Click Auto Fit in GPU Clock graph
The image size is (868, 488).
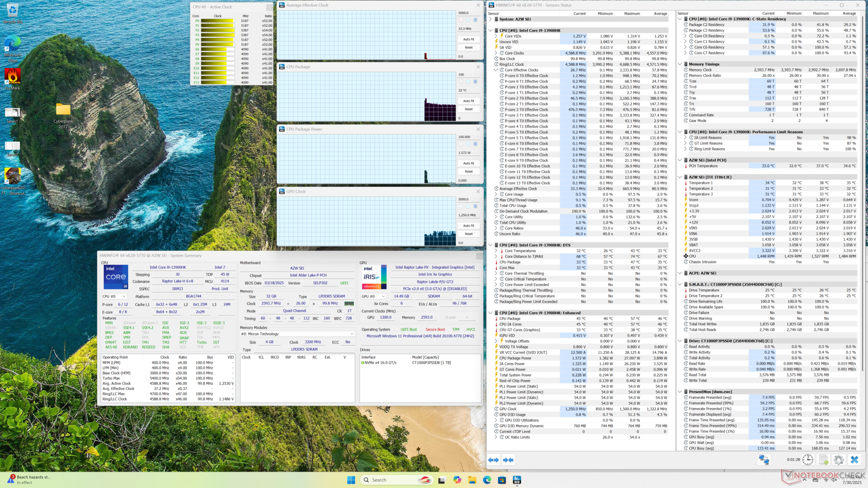[x=469, y=226]
